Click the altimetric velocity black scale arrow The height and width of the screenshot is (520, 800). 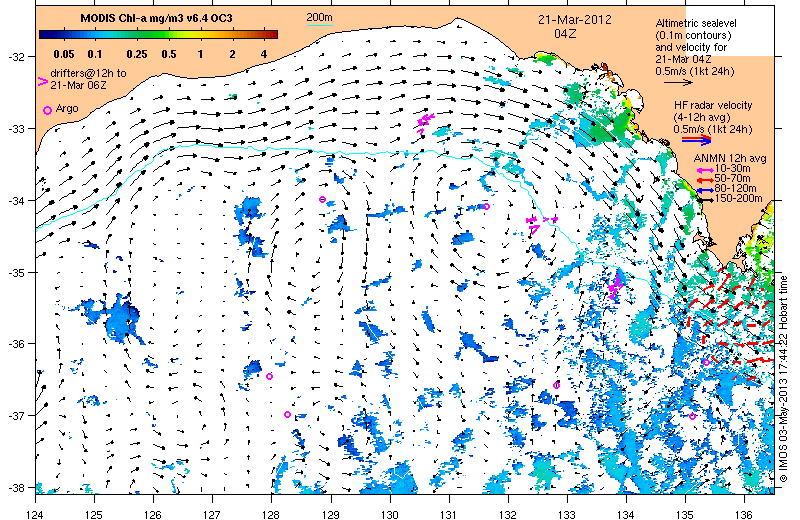[678, 82]
